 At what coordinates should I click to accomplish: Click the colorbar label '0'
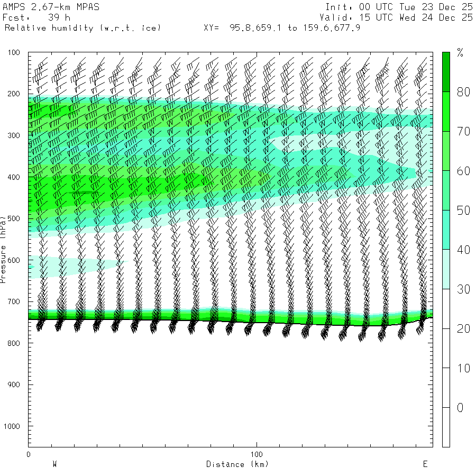click(460, 408)
